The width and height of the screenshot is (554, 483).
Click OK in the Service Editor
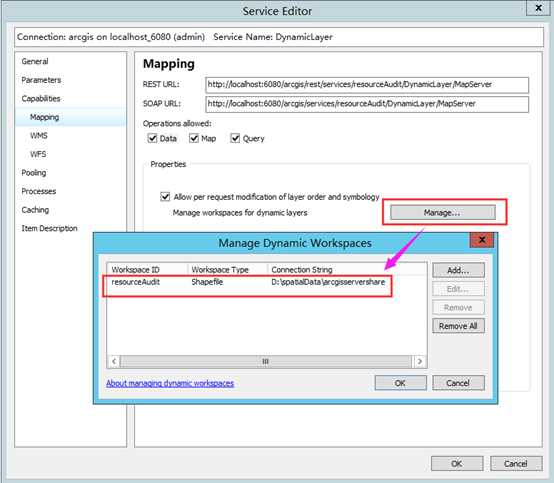457,464
